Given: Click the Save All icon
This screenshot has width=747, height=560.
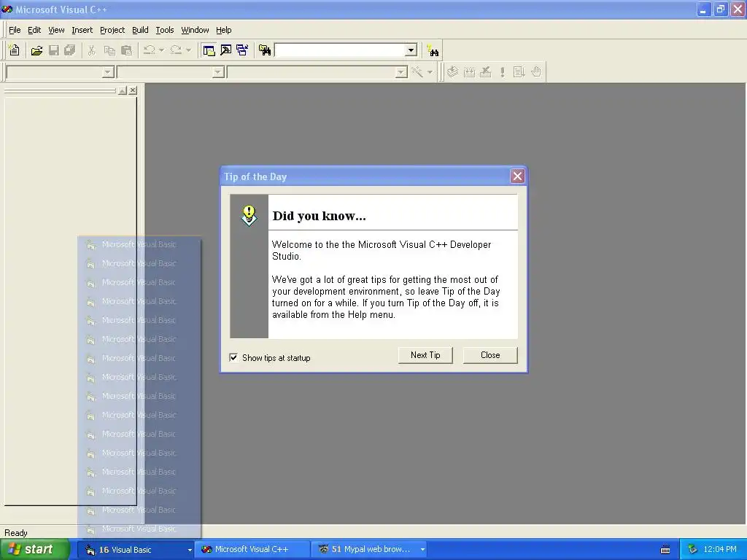Looking at the screenshot, I should click(x=70, y=50).
